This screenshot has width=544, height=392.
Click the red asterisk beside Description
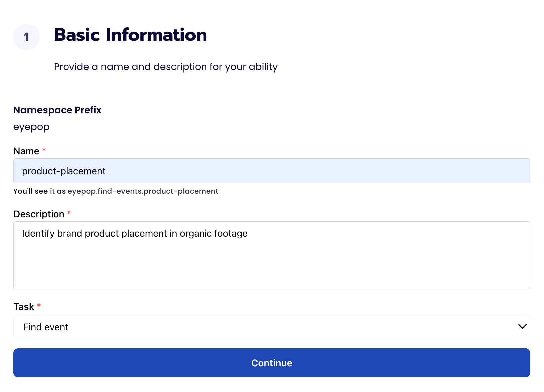coord(69,213)
